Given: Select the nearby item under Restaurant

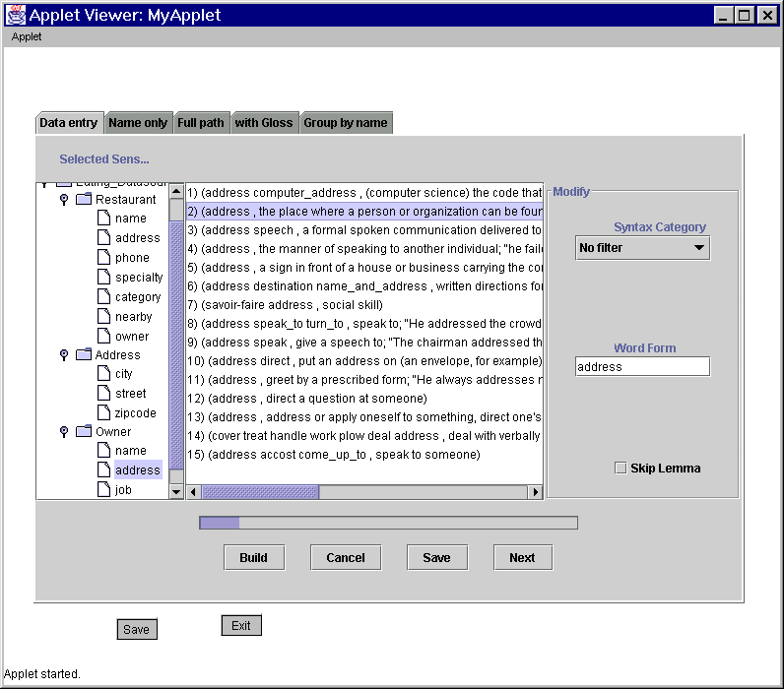Looking at the screenshot, I should [133, 317].
